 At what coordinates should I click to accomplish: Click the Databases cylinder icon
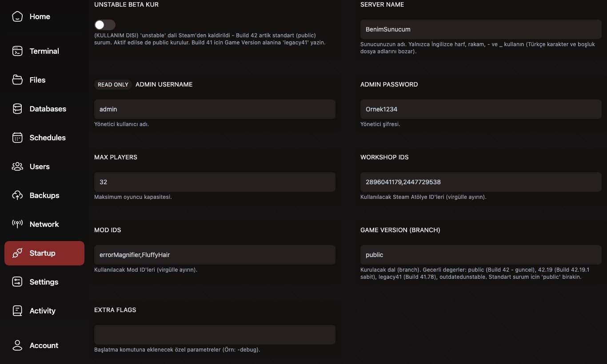point(17,109)
